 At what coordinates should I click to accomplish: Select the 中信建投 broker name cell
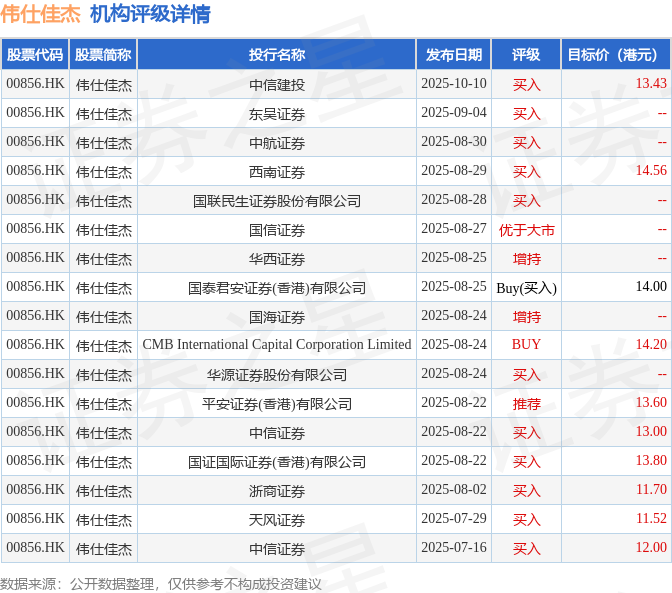point(277,84)
